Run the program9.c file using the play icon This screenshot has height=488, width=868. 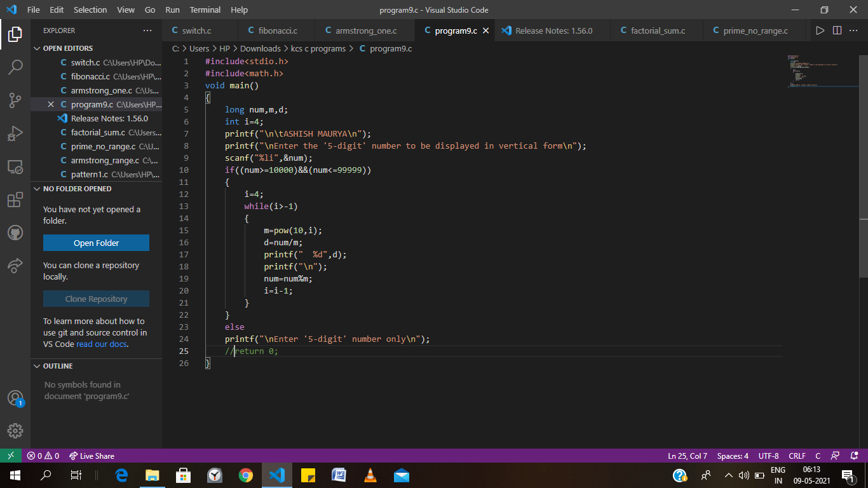pos(820,30)
